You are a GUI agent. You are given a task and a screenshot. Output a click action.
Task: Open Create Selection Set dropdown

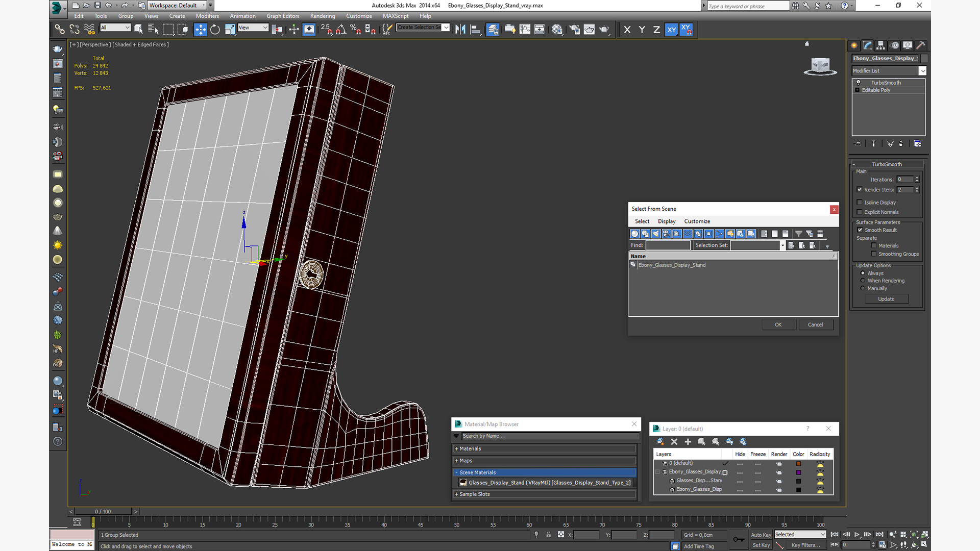pyautogui.click(x=423, y=28)
